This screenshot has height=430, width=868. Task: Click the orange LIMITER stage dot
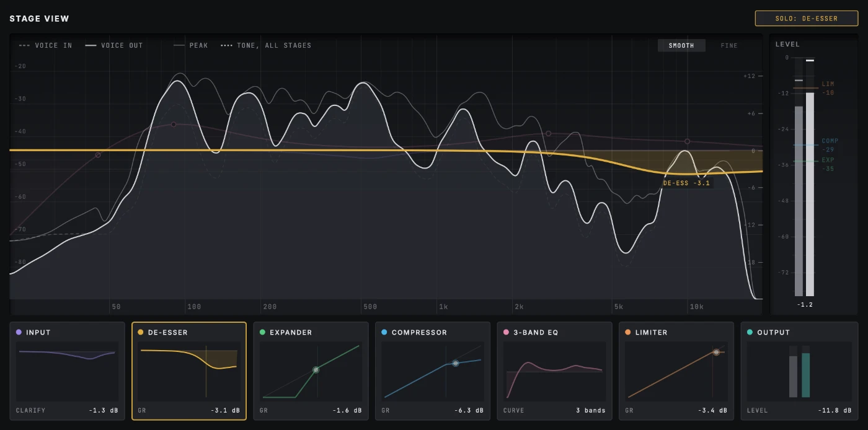click(x=628, y=333)
